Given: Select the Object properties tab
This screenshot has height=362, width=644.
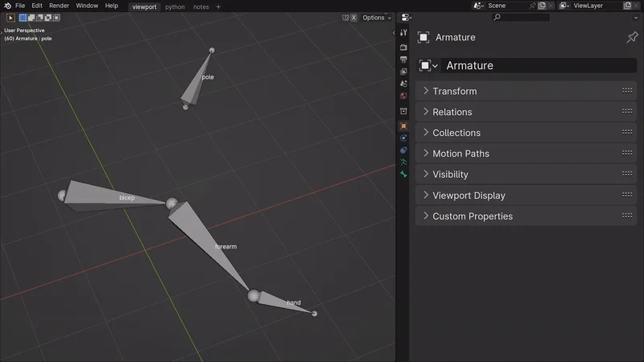Looking at the screenshot, I should (403, 126).
